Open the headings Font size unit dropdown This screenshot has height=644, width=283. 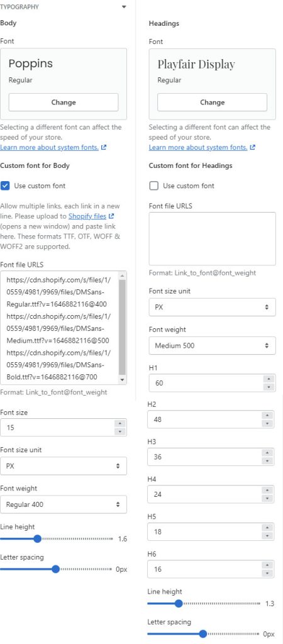(x=212, y=307)
